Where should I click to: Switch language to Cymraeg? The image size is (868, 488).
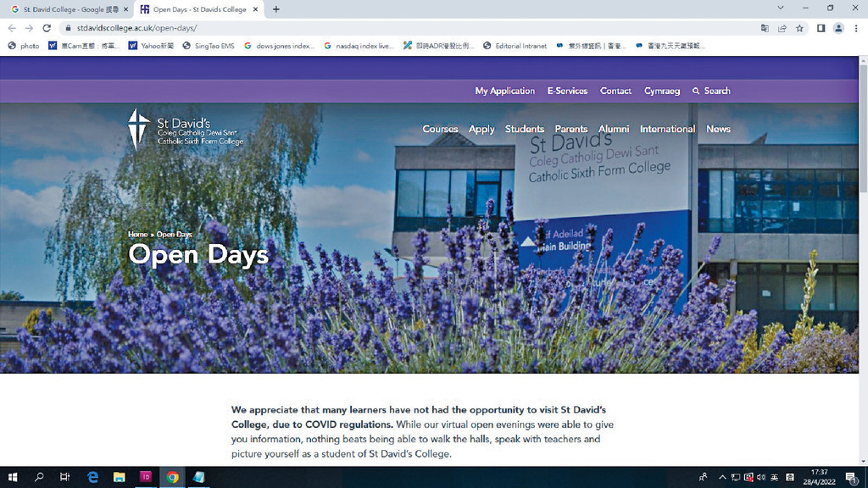pos(662,91)
